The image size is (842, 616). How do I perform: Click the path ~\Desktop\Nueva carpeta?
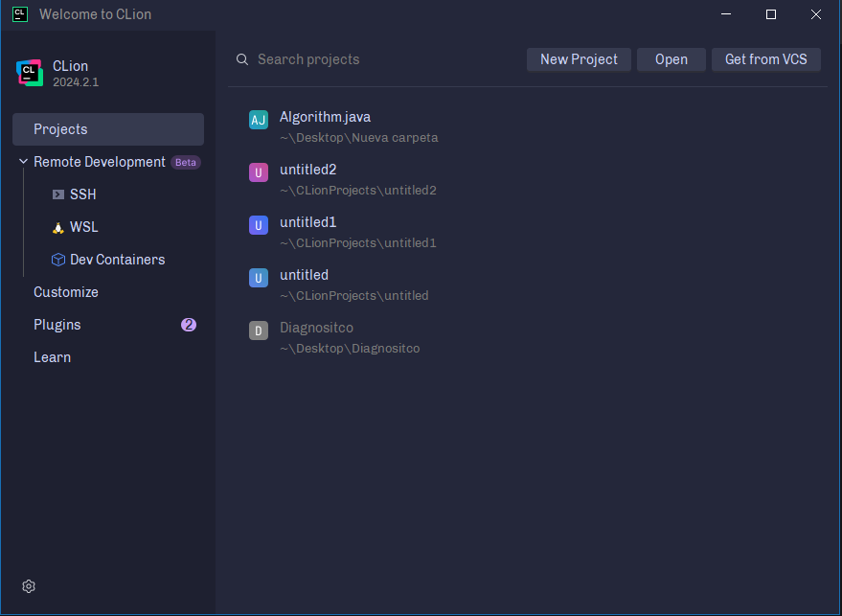click(x=358, y=138)
